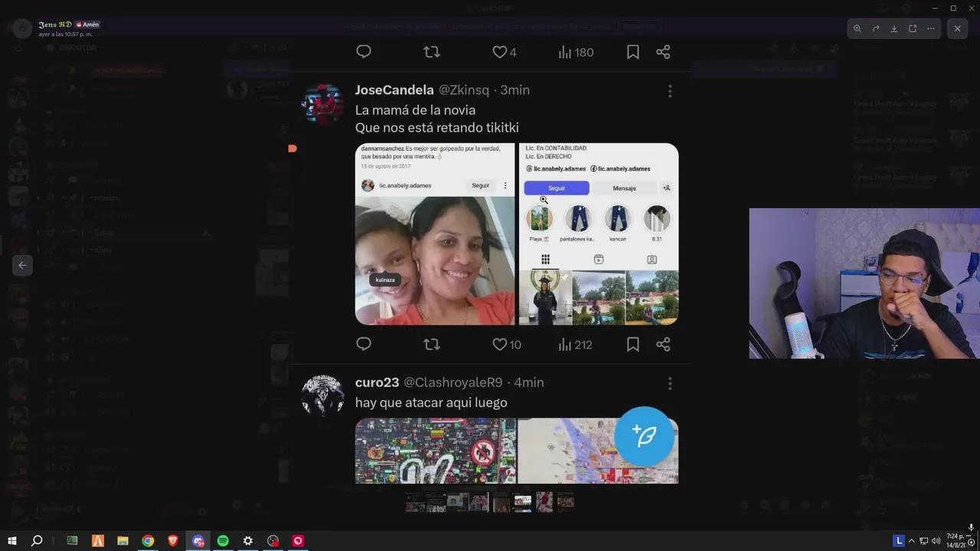Open the orange A app in the taskbar
This screenshot has height=551, width=980.
point(98,541)
